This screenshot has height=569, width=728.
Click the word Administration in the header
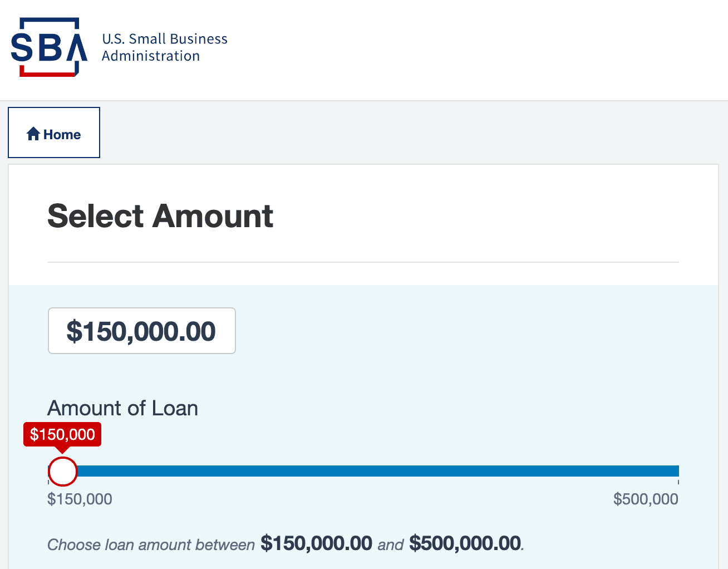[151, 56]
